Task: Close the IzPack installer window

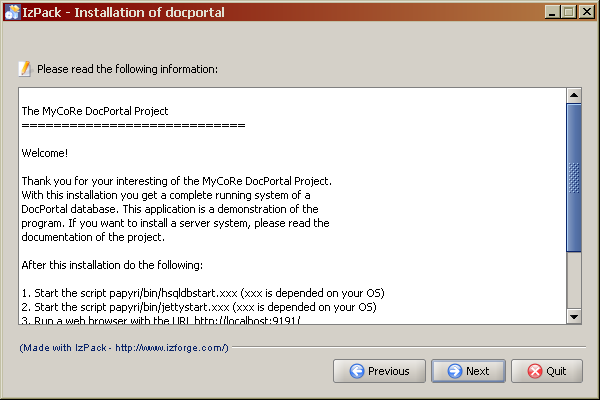Action: pyautogui.click(x=587, y=12)
